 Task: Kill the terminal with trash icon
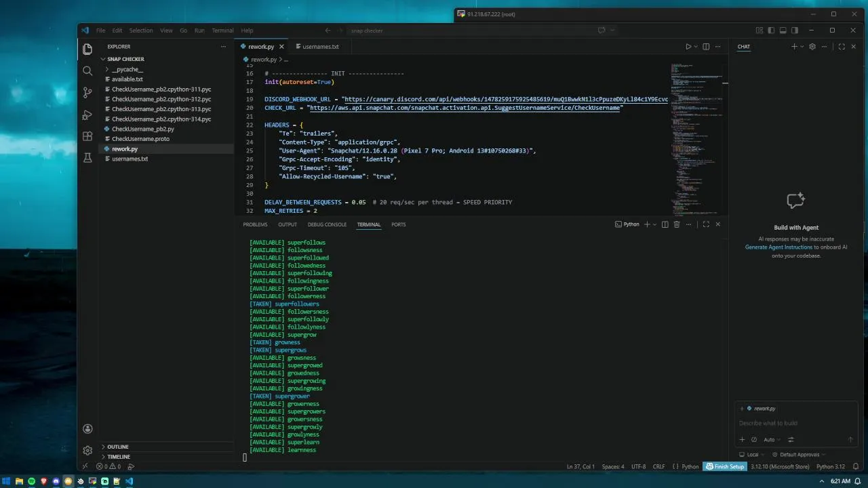[x=676, y=224]
